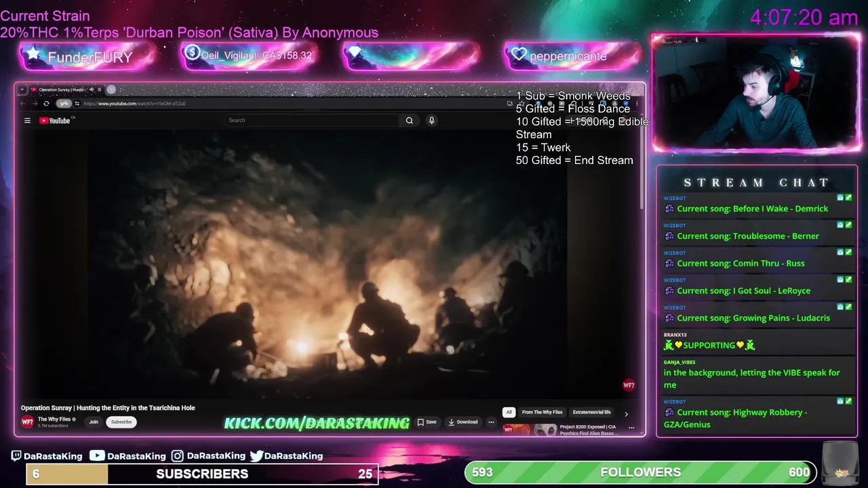Image resolution: width=868 pixels, height=488 pixels.
Task: Click the Subscribers goal progress bar
Action: (202, 474)
